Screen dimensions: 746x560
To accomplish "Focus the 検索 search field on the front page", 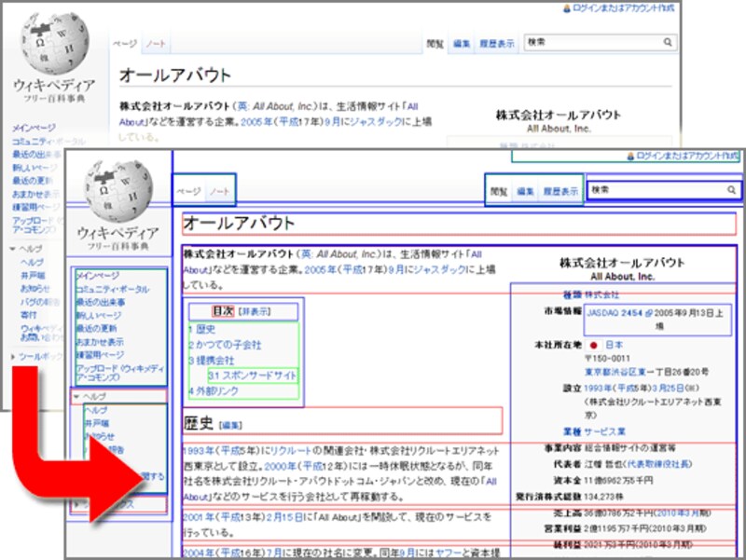I will click(663, 190).
